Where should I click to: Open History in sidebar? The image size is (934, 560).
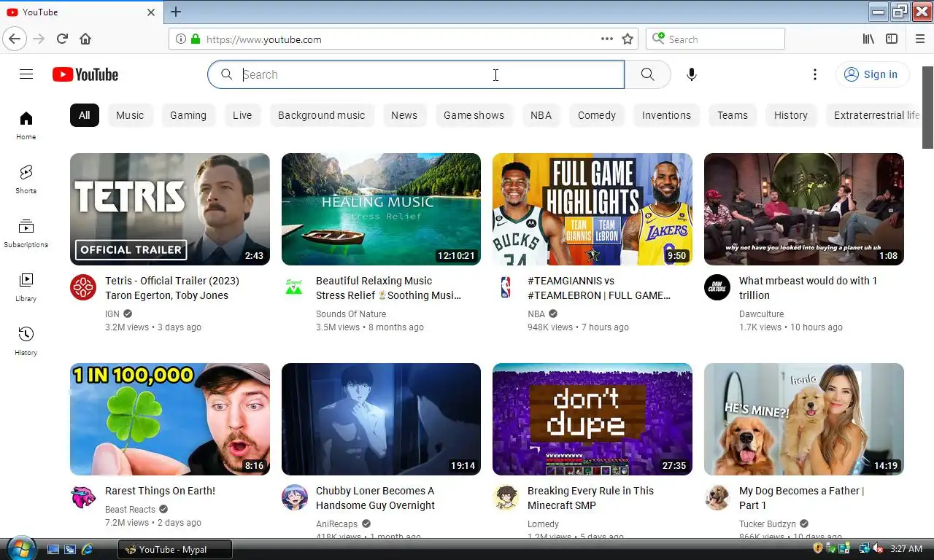(x=26, y=341)
